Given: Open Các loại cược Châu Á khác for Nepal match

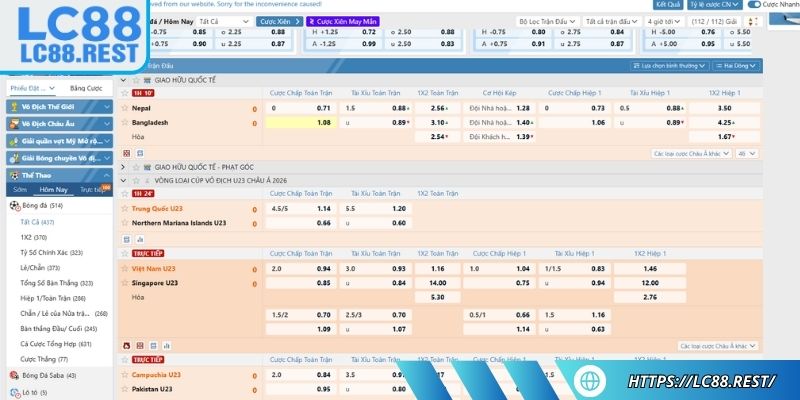Looking at the screenshot, I should click(691, 154).
